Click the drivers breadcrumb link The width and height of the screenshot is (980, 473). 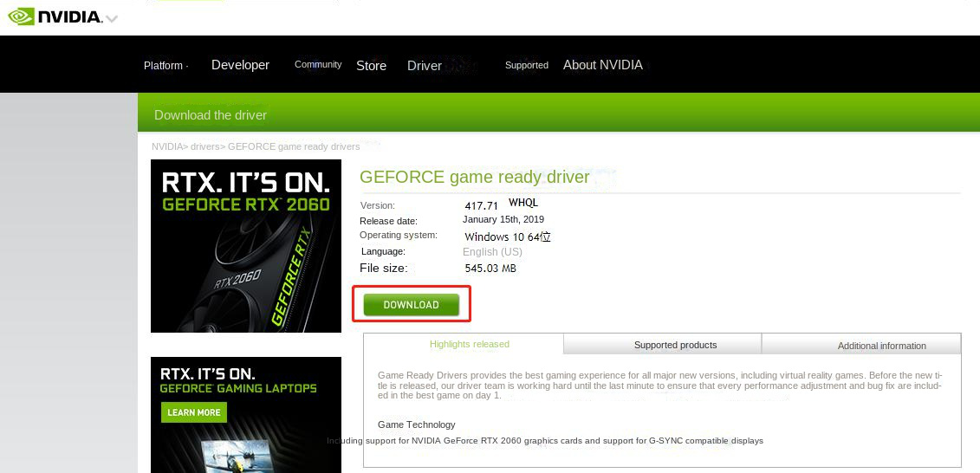point(204,146)
